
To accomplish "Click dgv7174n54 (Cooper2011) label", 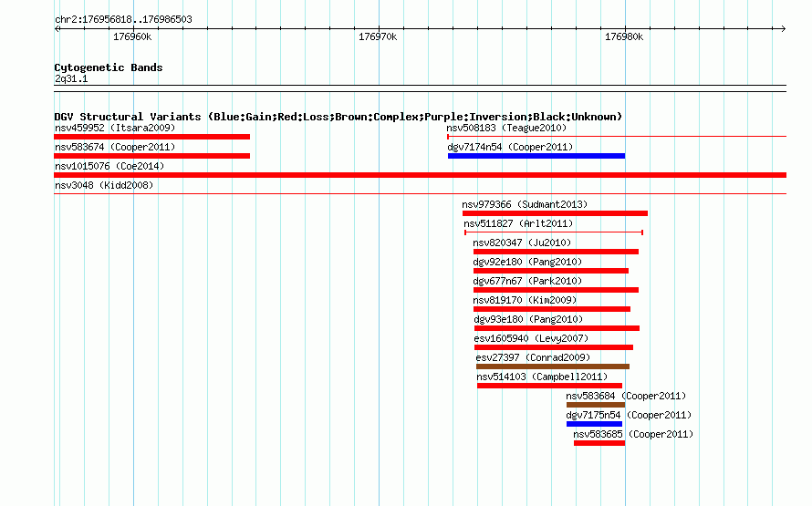I will [x=510, y=147].
